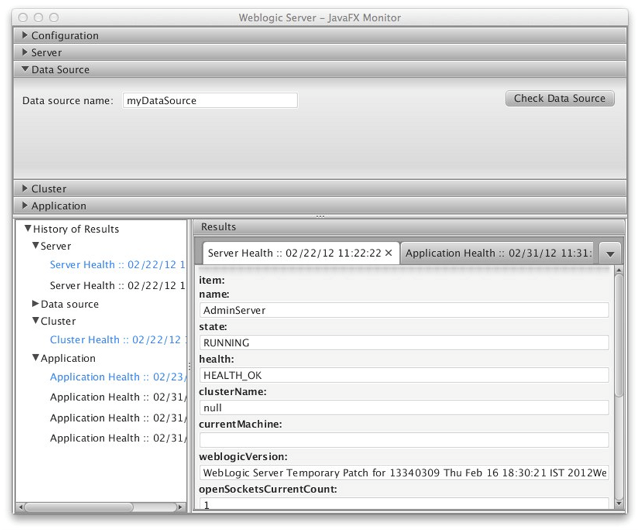Click the 'currentMachine:' label

pyautogui.click(x=240, y=424)
